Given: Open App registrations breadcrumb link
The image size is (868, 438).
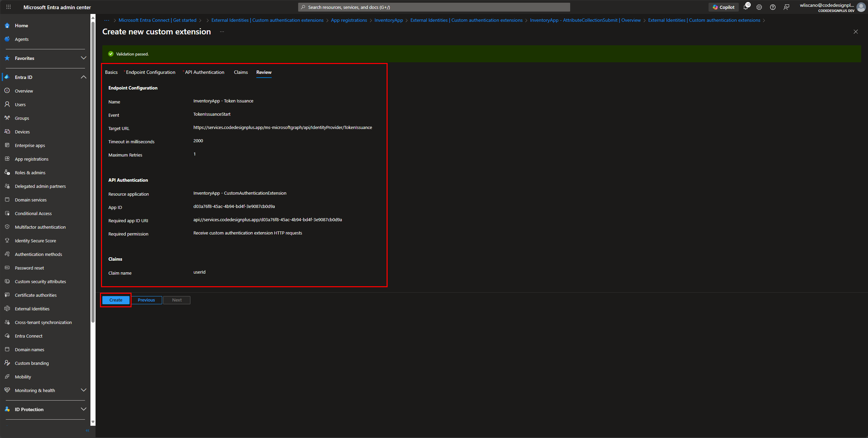Looking at the screenshot, I should point(349,20).
